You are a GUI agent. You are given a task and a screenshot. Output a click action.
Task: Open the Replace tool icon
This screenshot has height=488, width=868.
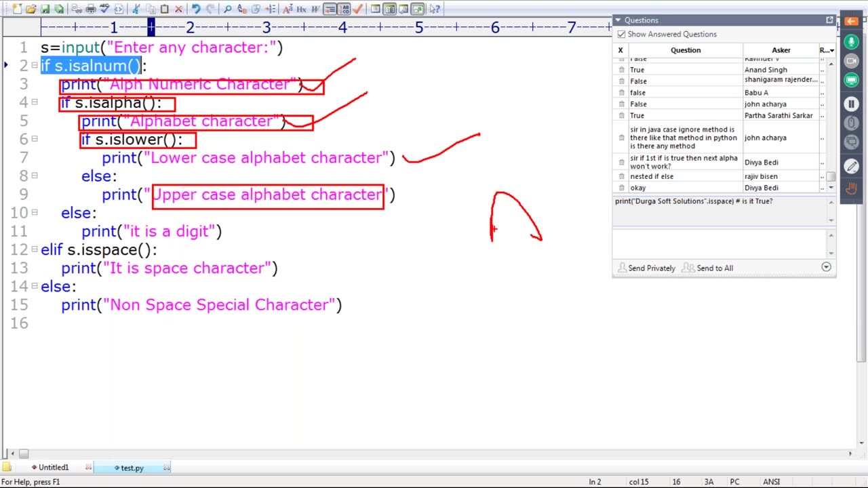click(x=241, y=9)
